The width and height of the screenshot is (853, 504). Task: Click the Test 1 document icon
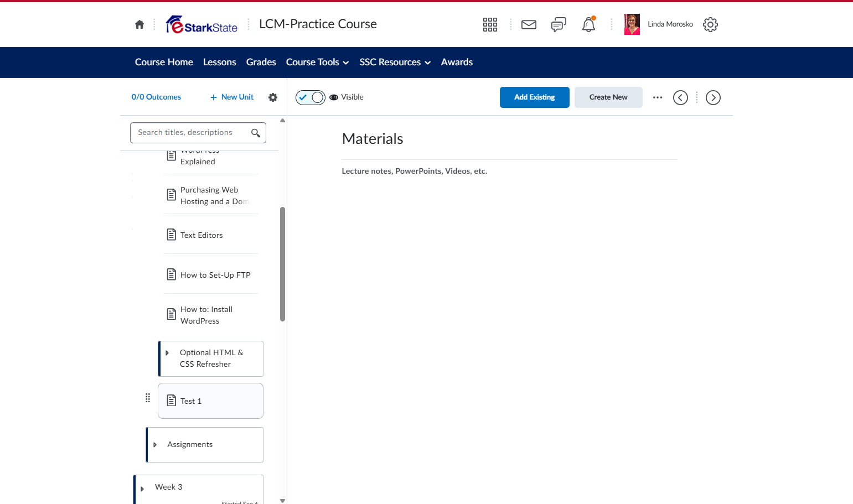tap(172, 401)
